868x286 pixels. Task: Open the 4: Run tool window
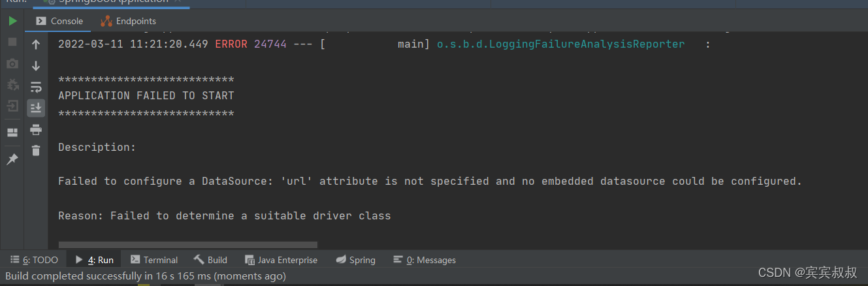95,260
